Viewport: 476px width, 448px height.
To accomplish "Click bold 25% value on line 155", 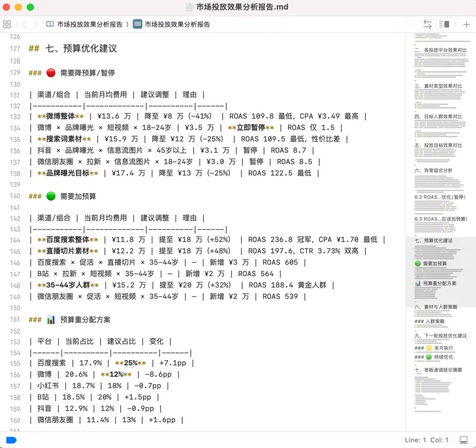I will pyautogui.click(x=130, y=363).
